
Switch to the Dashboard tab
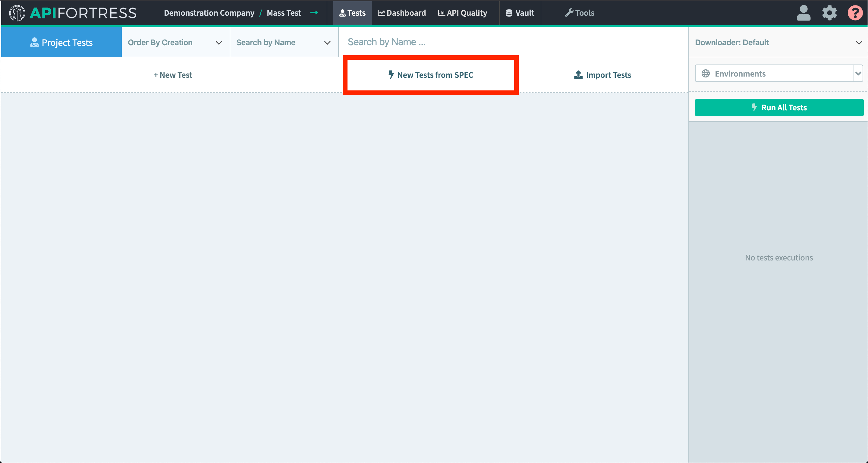tap(402, 13)
